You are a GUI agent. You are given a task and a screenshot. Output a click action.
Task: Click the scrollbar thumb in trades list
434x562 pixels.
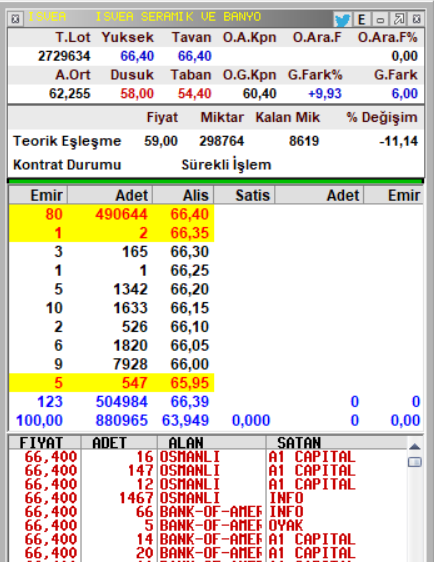click(415, 462)
